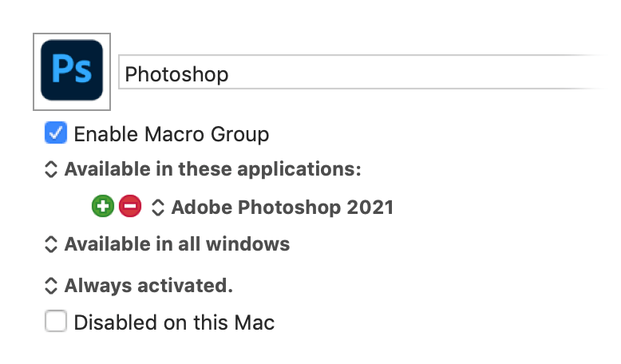Click empty area of group name field
The width and height of the screenshot is (621, 364).
(416, 72)
